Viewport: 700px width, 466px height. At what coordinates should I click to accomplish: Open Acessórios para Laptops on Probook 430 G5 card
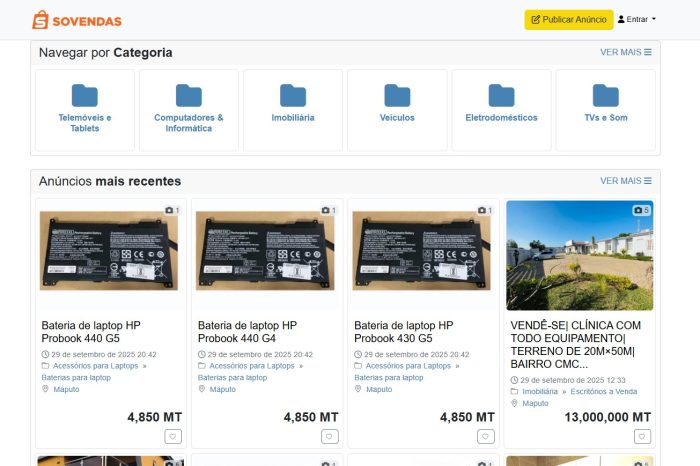(408, 366)
